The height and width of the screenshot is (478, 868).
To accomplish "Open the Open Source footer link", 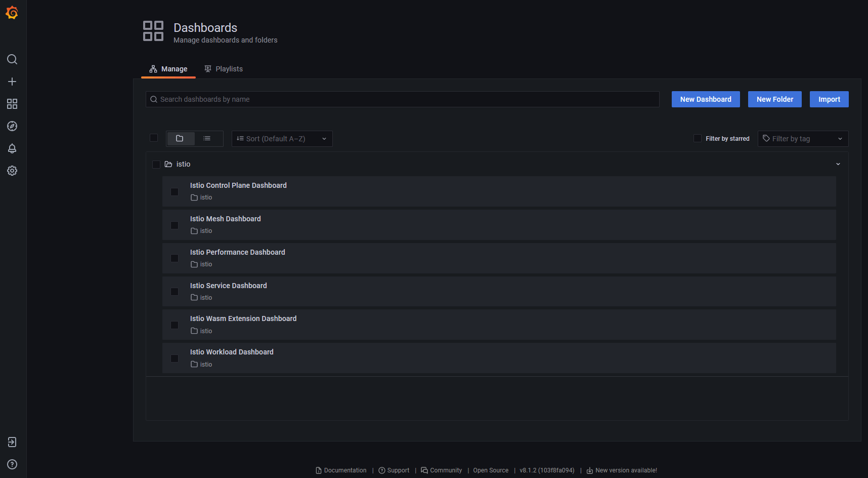I will (x=491, y=470).
